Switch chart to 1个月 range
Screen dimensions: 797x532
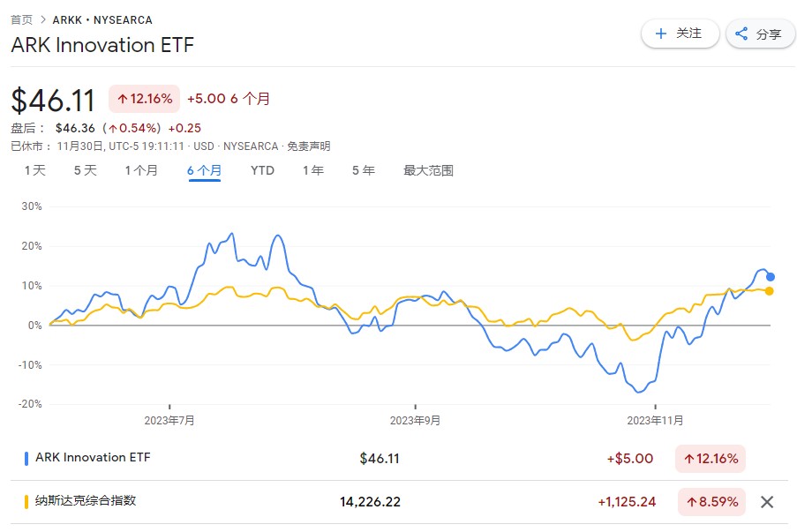pyautogui.click(x=141, y=170)
